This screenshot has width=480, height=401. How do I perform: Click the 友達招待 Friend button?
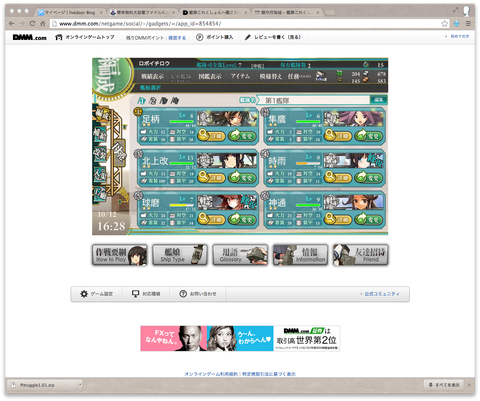pos(361,255)
